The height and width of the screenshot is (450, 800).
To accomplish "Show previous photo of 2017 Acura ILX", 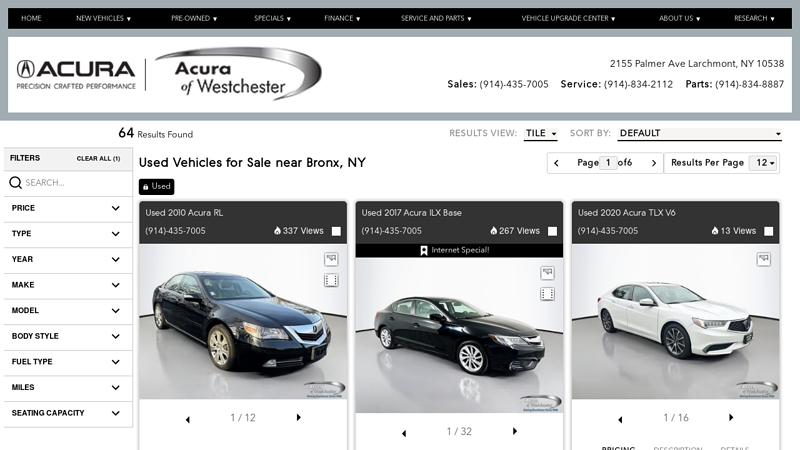I will [404, 433].
